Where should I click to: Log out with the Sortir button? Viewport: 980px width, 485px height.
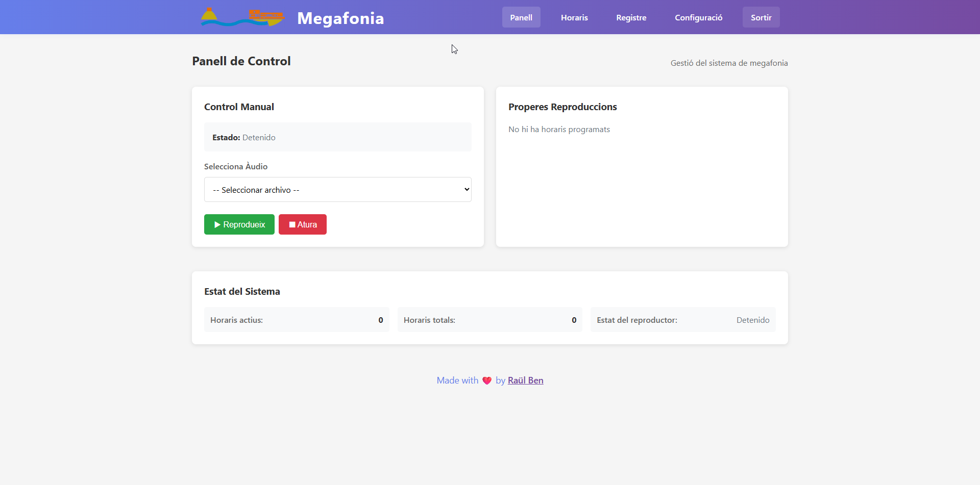761,17
